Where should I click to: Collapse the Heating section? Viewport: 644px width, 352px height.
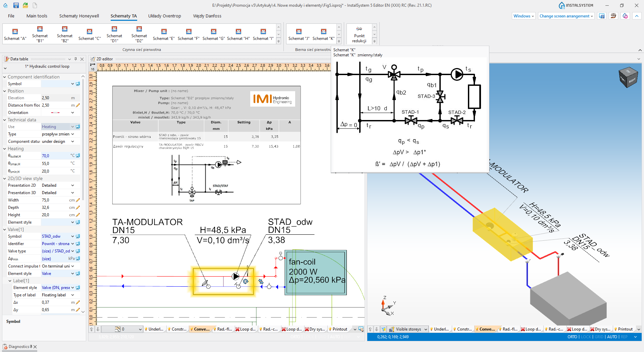(5, 149)
